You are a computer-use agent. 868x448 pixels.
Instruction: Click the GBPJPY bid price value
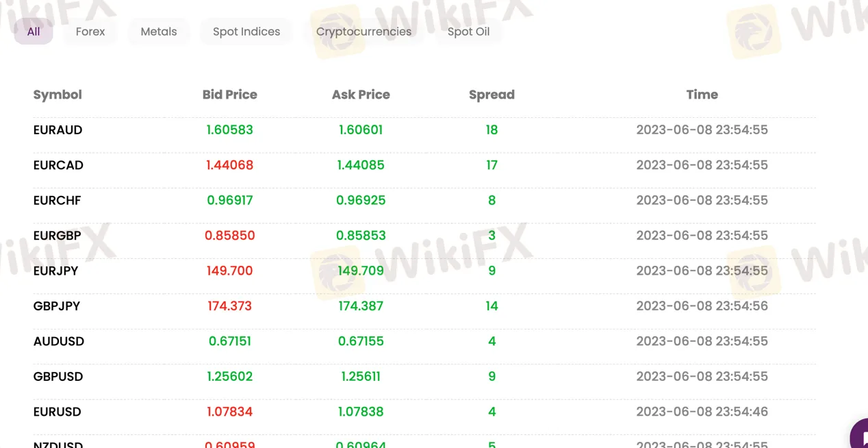click(x=230, y=306)
